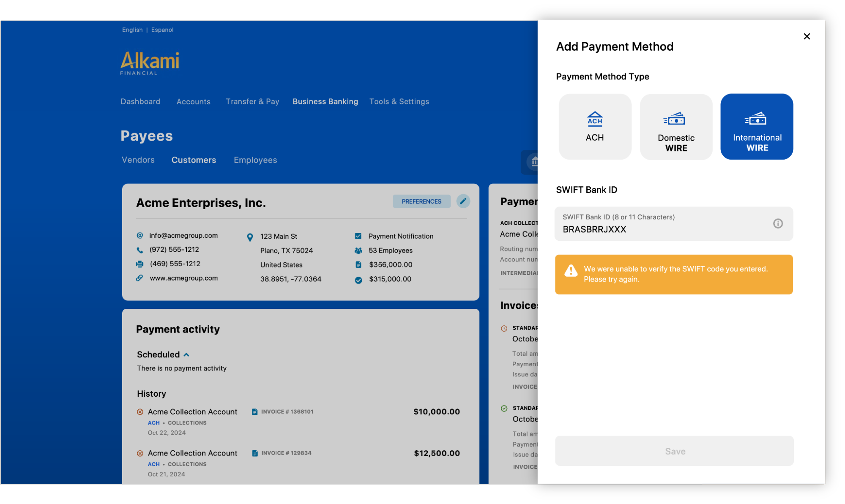845x504 pixels.
Task: Click the map pin icon beside 123 Main St
Action: point(250,237)
